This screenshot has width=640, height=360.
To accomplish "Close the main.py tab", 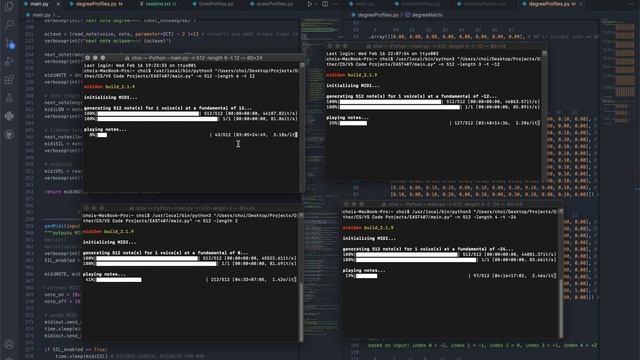I will tap(58, 4).
